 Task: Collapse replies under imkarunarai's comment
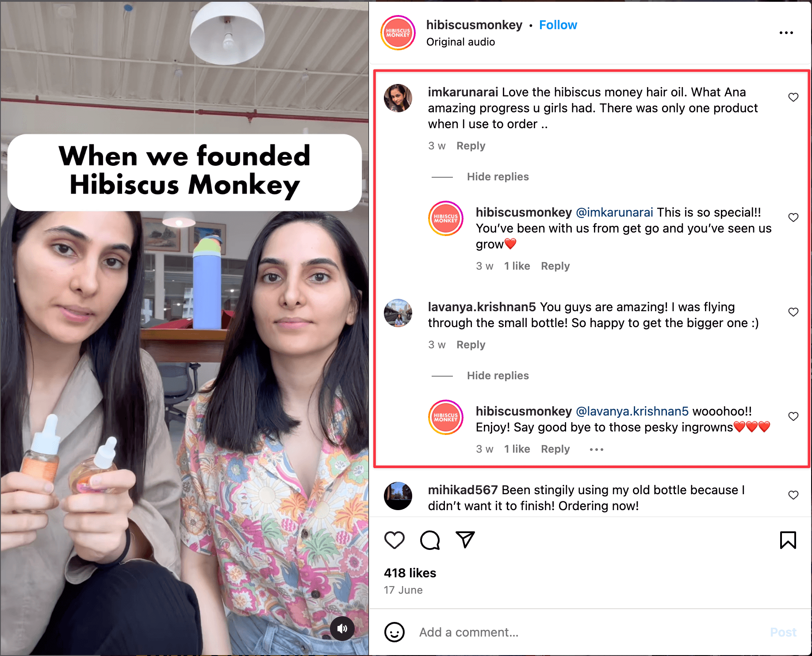pyautogui.click(x=498, y=177)
